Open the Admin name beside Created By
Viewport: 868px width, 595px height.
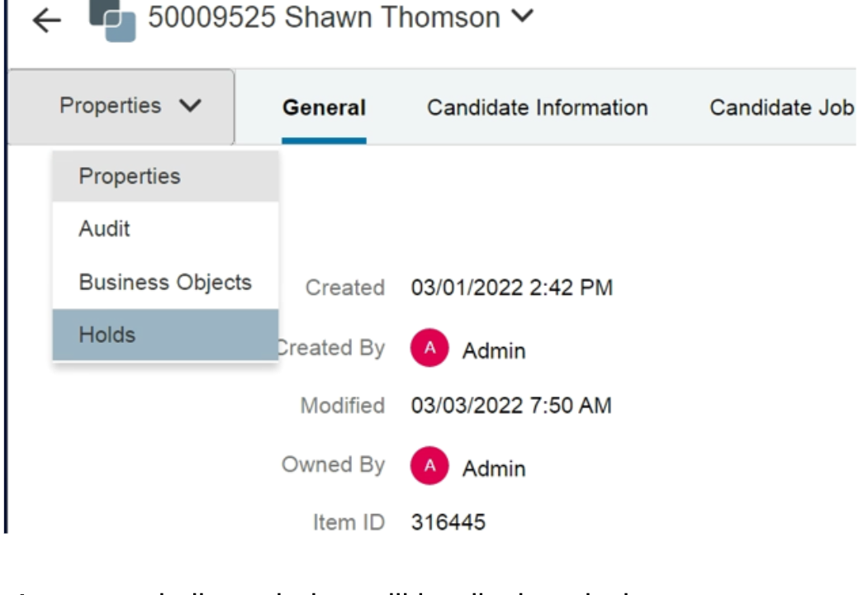[494, 350]
